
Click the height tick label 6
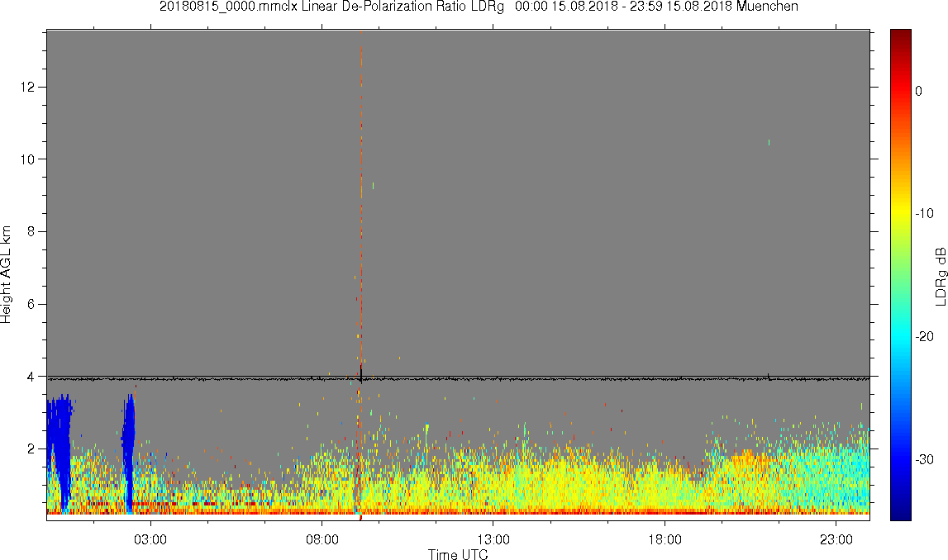pyautogui.click(x=31, y=305)
